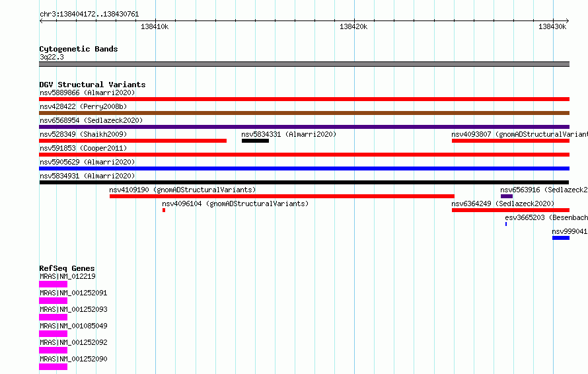Click the MRAS|NM_001252093 gene bar
Viewport: 588px width, 374px height.
click(54, 317)
